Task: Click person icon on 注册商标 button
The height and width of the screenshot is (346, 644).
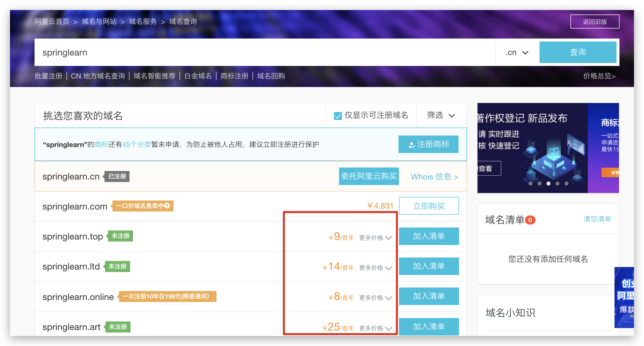Action: click(411, 145)
